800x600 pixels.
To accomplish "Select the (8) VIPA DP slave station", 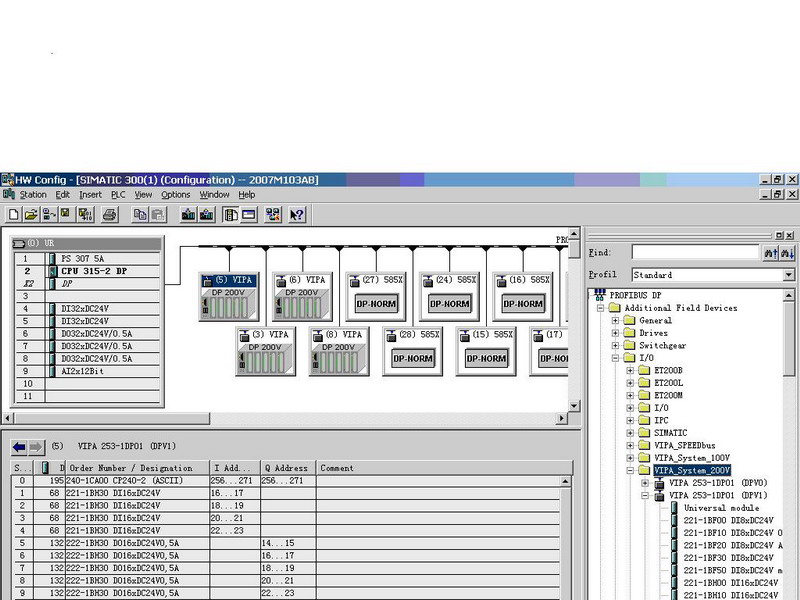I will click(339, 352).
